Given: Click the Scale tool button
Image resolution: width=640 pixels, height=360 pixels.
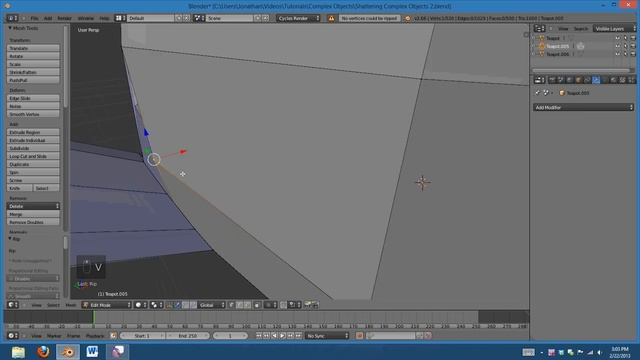Looking at the screenshot, I should pyautogui.click(x=33, y=64).
